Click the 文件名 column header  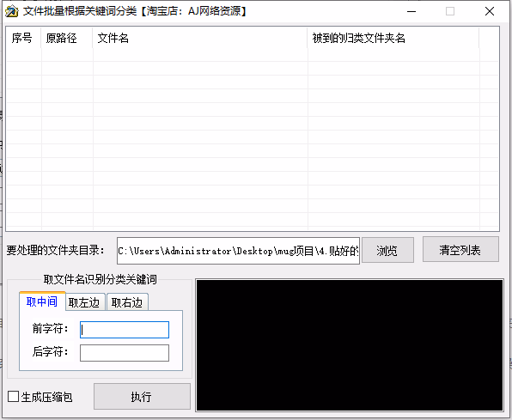pos(200,38)
